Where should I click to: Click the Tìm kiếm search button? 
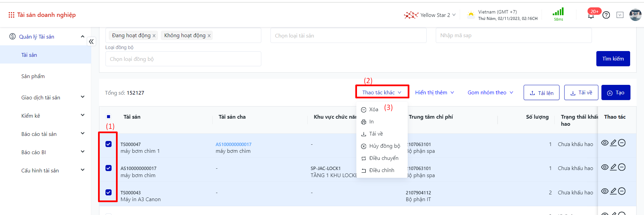tap(613, 59)
